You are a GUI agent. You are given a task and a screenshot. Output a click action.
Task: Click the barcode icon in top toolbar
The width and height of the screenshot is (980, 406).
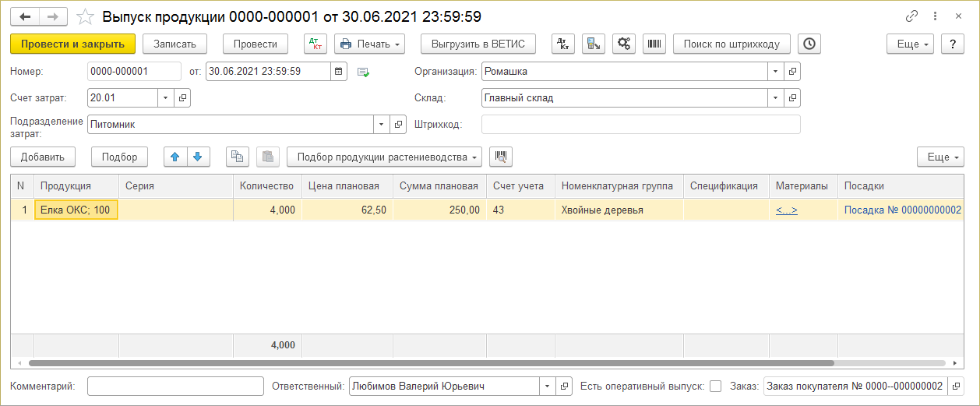[654, 44]
